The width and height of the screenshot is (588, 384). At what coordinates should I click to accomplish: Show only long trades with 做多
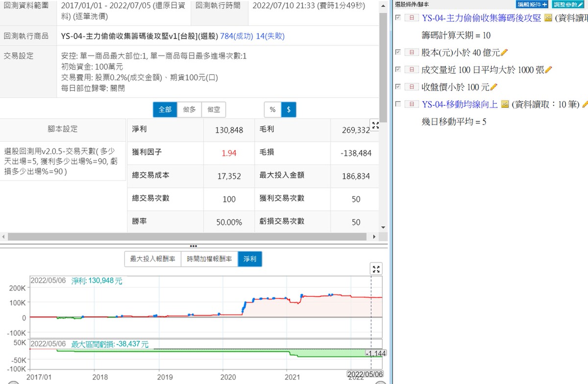(x=190, y=110)
